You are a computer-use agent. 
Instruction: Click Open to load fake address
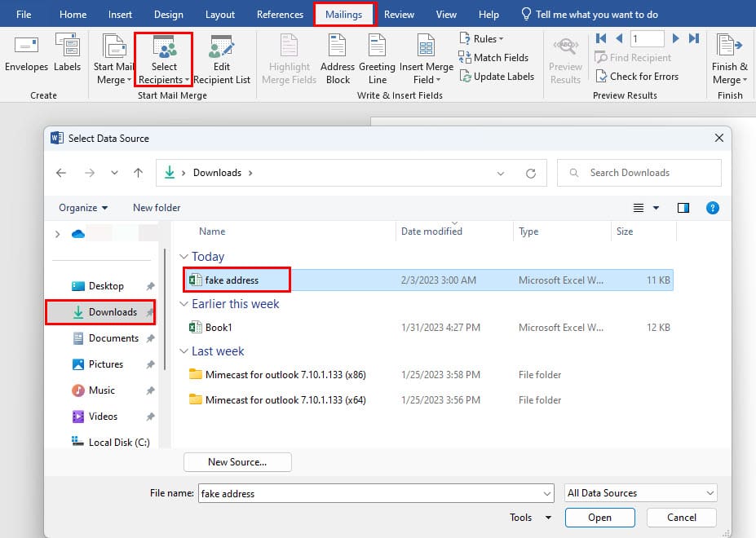click(599, 517)
